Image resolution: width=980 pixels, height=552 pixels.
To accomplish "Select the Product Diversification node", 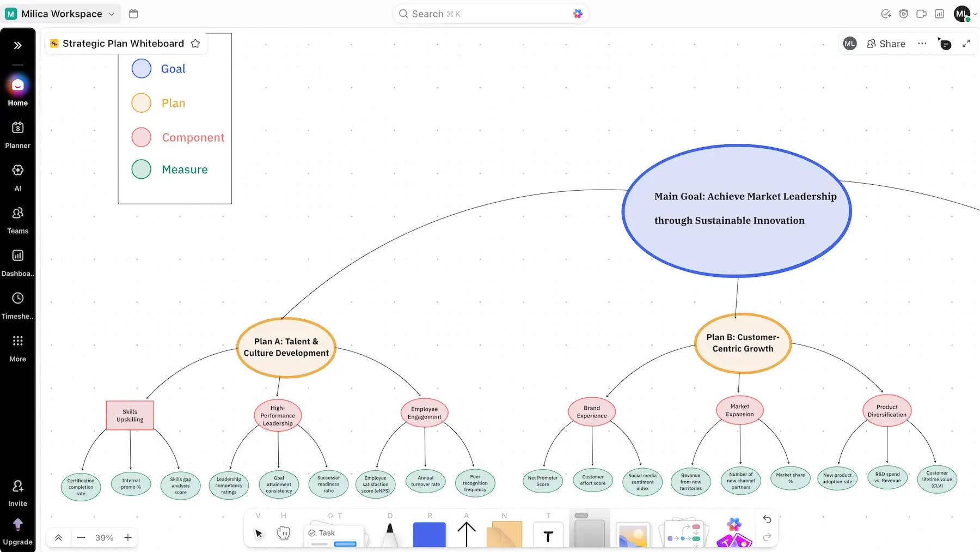I will coord(887,411).
